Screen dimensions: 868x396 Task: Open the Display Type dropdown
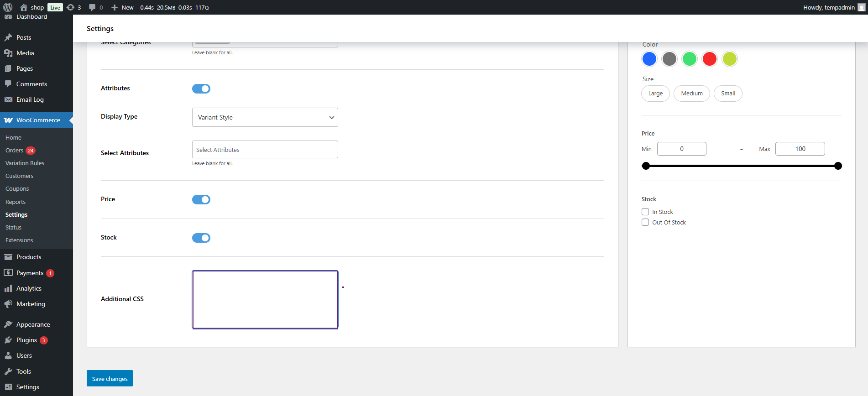265,117
